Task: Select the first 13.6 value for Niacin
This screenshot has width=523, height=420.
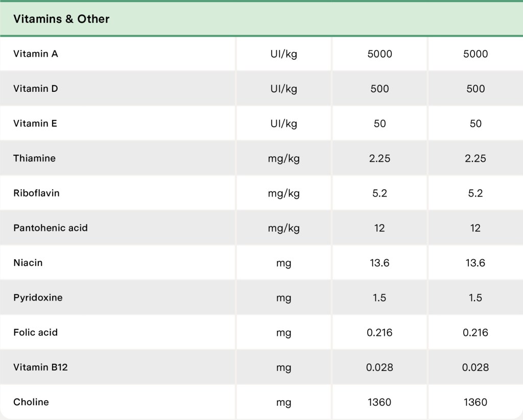Action: (379, 263)
